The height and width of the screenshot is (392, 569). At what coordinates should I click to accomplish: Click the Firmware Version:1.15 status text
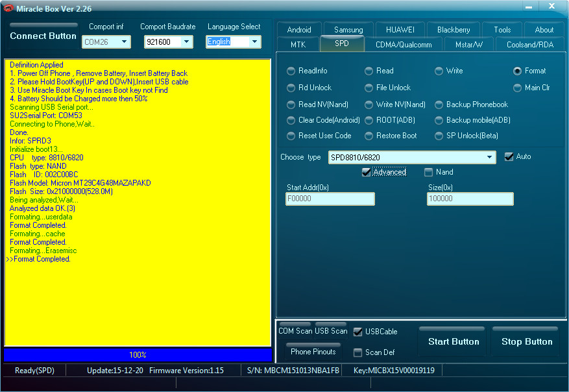pos(186,371)
